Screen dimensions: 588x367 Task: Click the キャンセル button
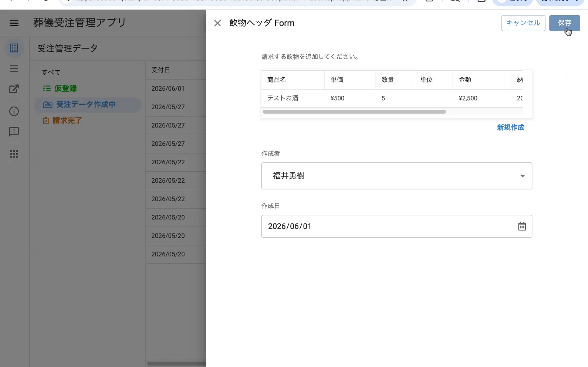[x=523, y=23]
